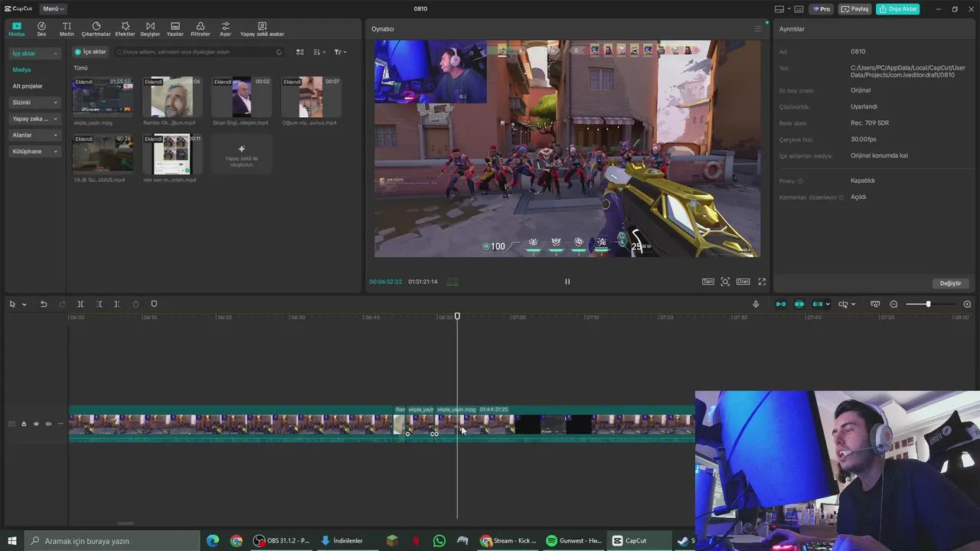This screenshot has width=980, height=551.
Task: Switch media grid view layout
Action: (x=300, y=52)
